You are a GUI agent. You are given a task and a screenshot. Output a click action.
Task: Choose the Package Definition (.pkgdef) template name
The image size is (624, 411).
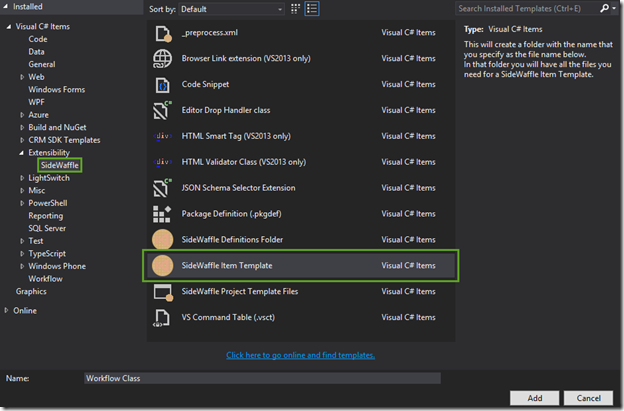231,214
